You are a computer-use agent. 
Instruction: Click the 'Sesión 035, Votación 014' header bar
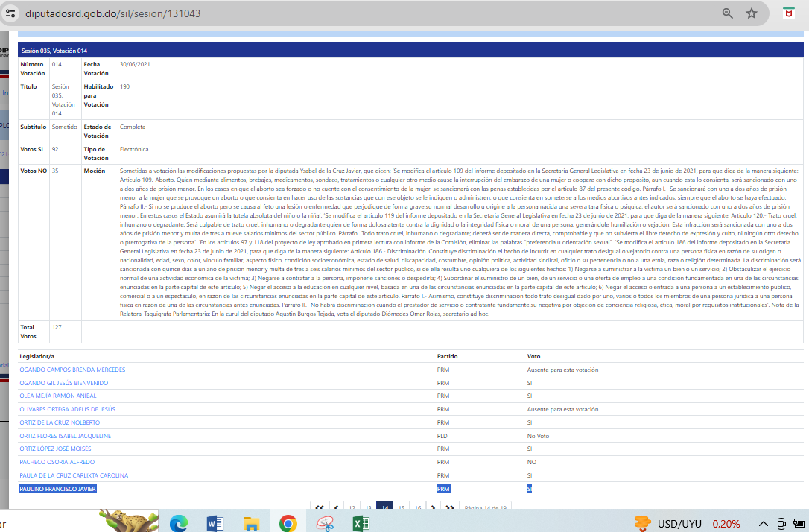pyautogui.click(x=410, y=51)
